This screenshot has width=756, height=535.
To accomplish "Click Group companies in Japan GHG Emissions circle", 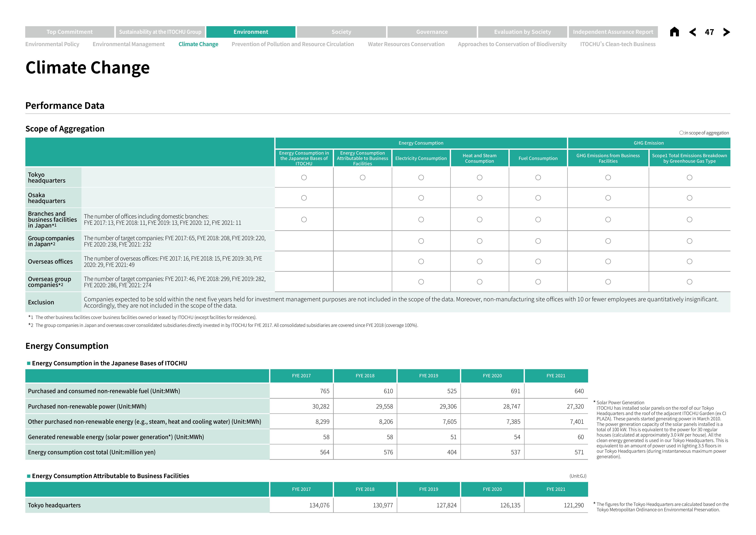I will (x=608, y=241).
